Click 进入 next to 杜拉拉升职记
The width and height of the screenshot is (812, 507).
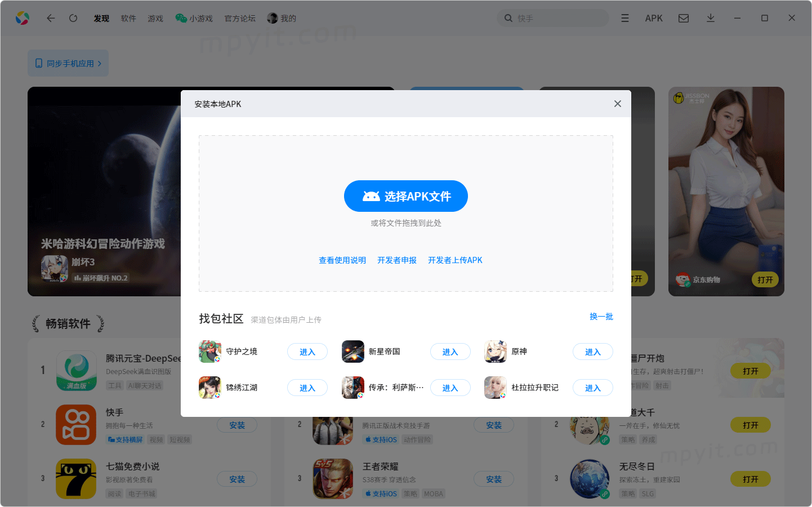tap(593, 388)
